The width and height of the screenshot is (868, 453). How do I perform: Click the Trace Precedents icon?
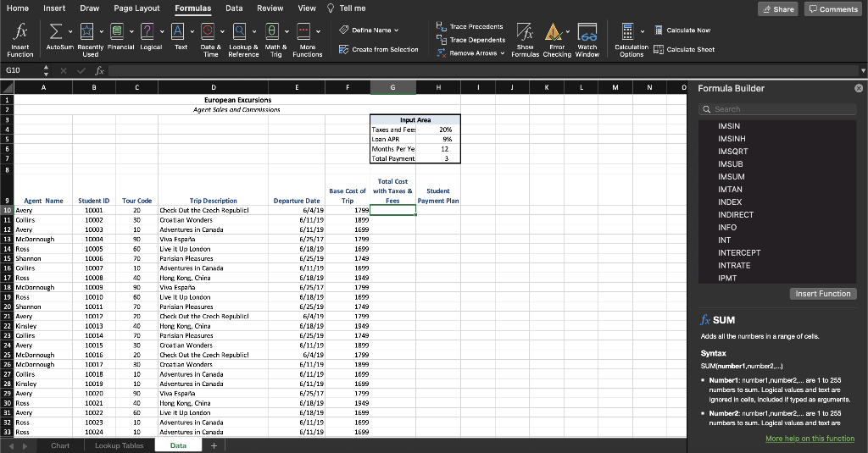click(x=441, y=26)
